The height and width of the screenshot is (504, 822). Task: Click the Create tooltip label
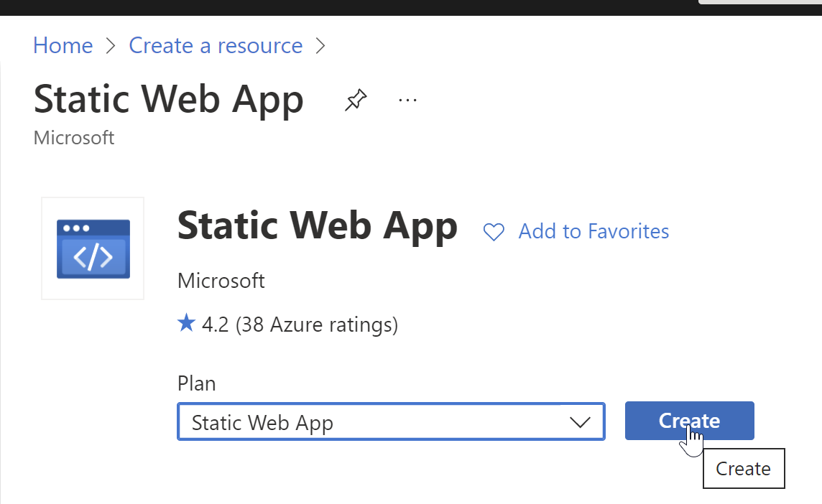[743, 469]
